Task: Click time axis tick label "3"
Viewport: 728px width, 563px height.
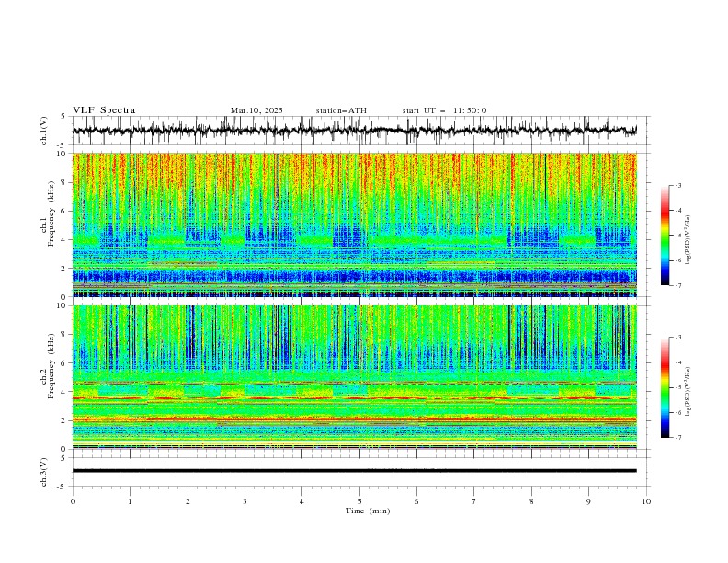Action: [x=245, y=501]
